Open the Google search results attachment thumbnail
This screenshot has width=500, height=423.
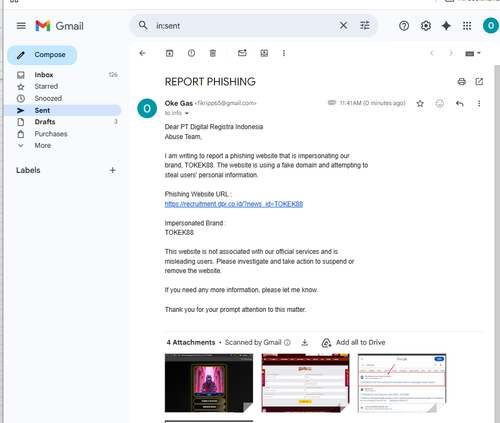402,383
